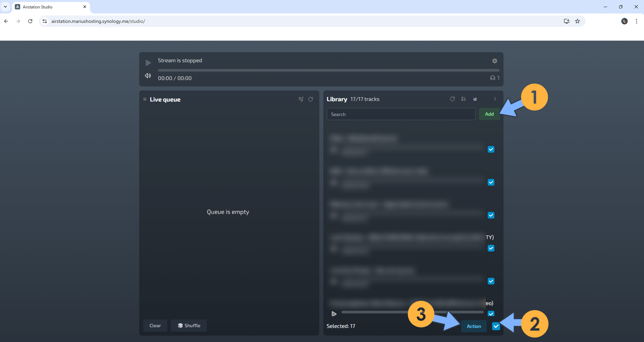Open the Chrome tab search arrow
Viewport: 644px width, 342px height.
click(x=5, y=7)
